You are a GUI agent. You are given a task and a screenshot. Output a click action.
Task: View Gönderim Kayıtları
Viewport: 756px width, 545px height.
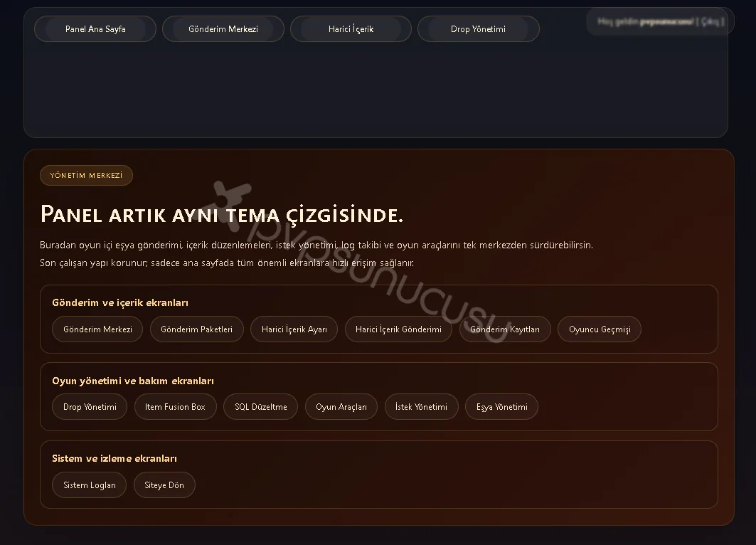coord(505,329)
